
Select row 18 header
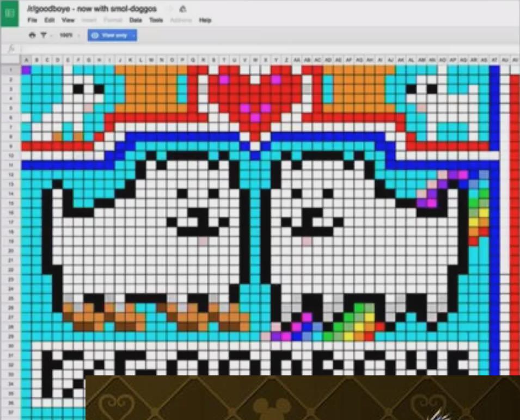tap(10, 232)
